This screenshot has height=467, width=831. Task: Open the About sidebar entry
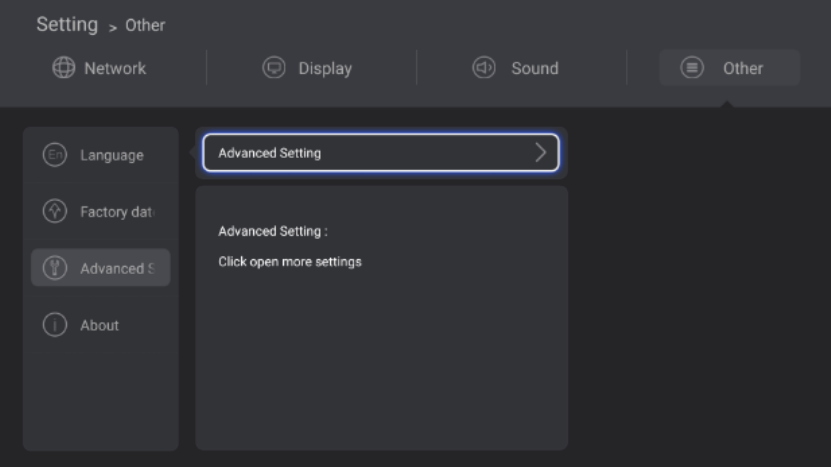pos(99,325)
